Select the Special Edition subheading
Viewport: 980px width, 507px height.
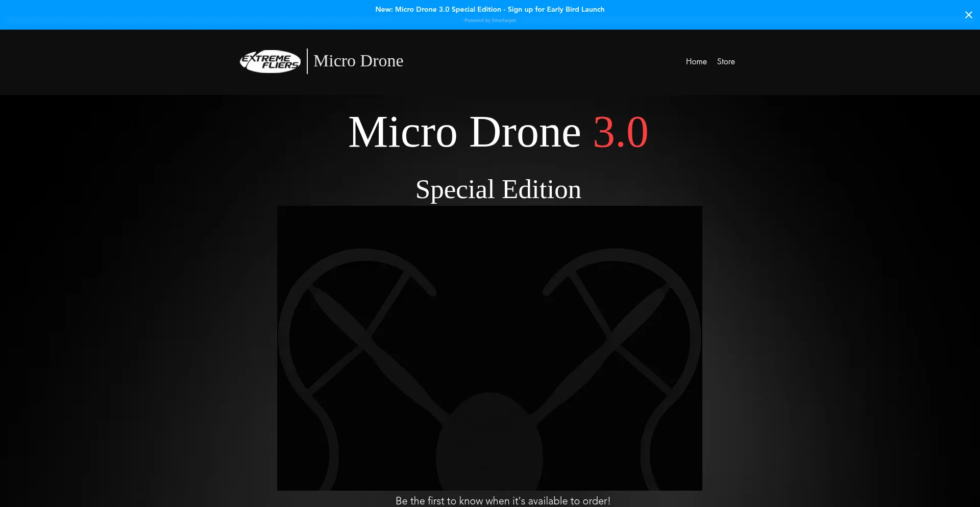tap(498, 189)
